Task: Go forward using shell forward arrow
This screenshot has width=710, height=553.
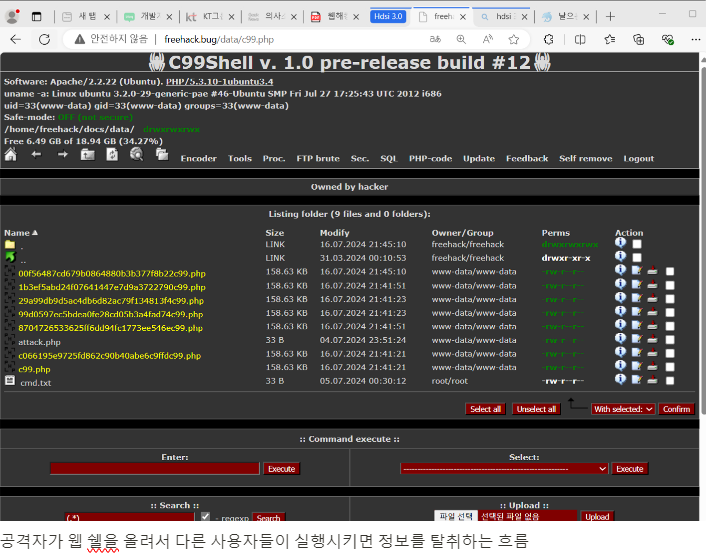Action: [x=62, y=155]
